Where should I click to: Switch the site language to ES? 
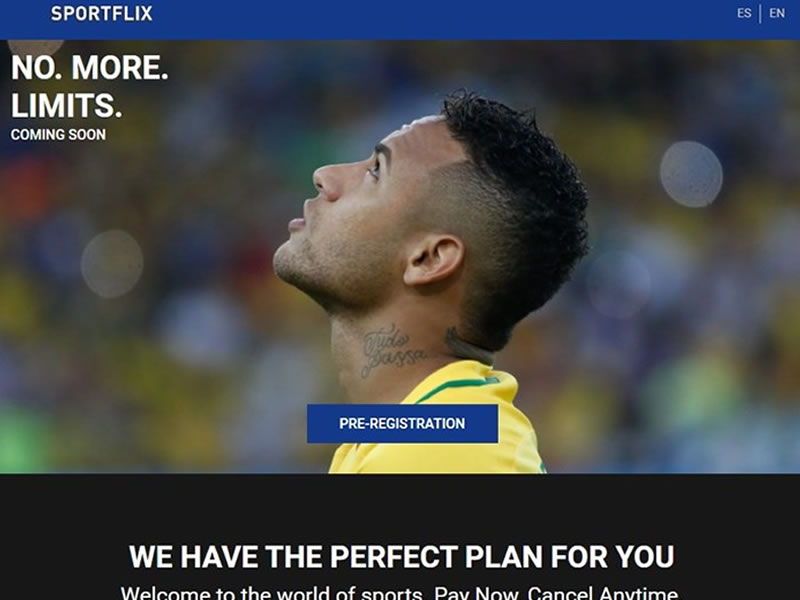[744, 13]
